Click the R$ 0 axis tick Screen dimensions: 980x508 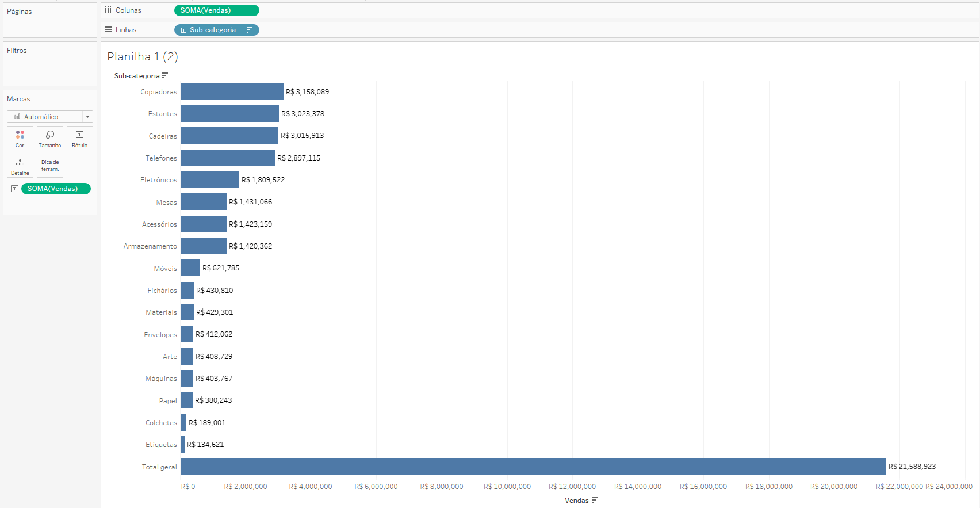[188, 487]
